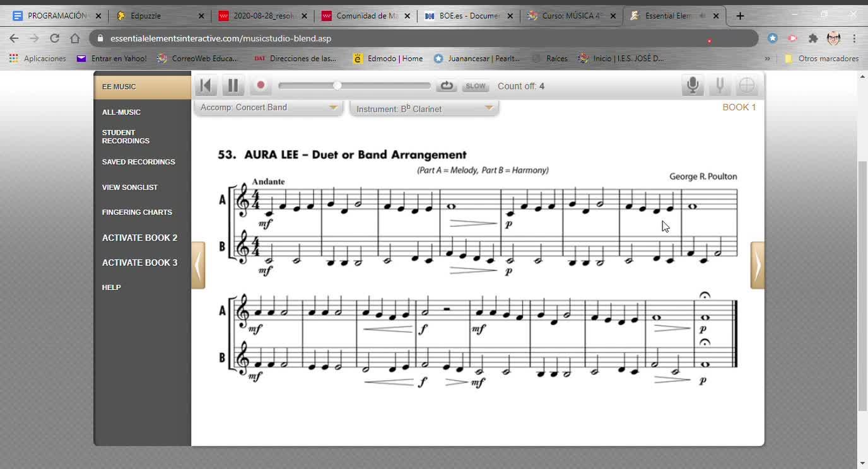This screenshot has width=868, height=469.
Task: Click the composer name George R. Poulton
Action: [x=703, y=177]
